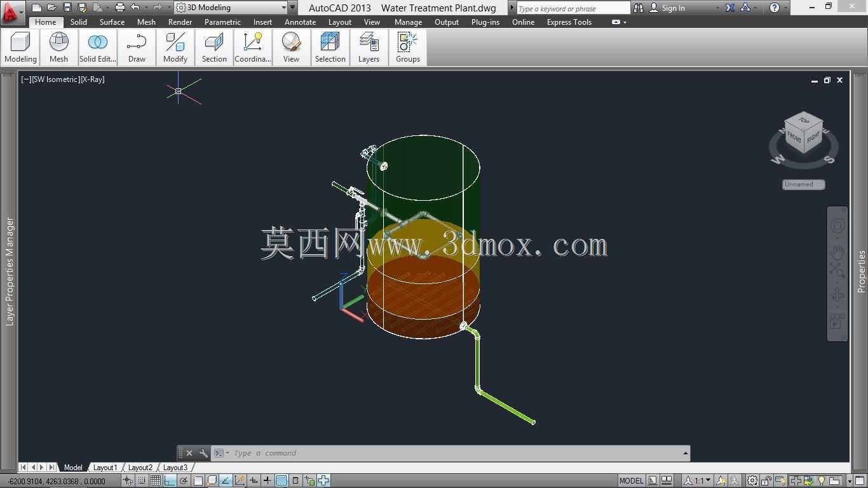Expand the Help dropdown arrow

click(785, 8)
